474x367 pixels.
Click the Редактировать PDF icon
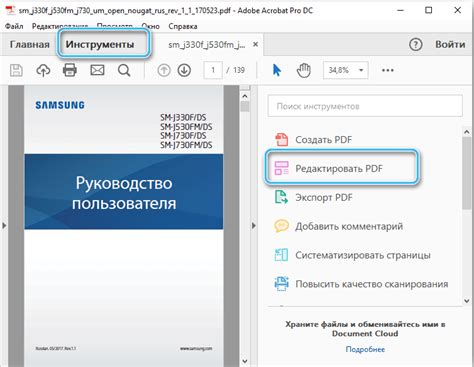tap(281, 168)
